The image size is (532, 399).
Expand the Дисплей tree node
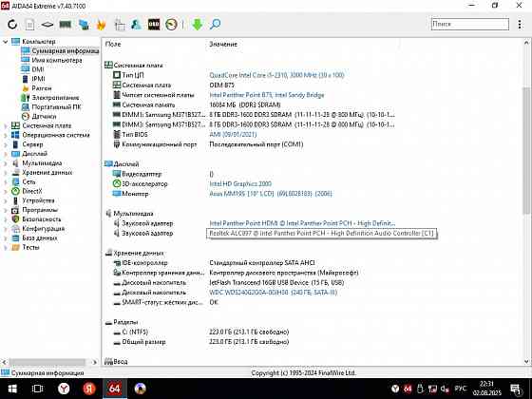pos(5,154)
